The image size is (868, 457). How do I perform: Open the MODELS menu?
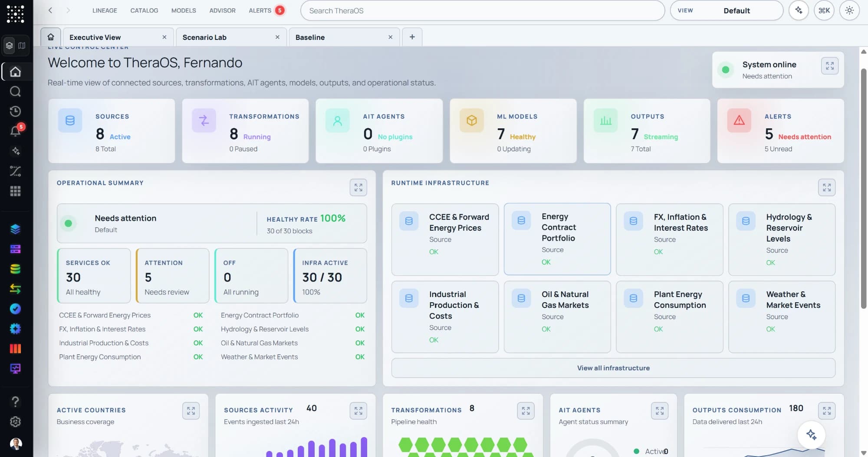pyautogui.click(x=184, y=10)
